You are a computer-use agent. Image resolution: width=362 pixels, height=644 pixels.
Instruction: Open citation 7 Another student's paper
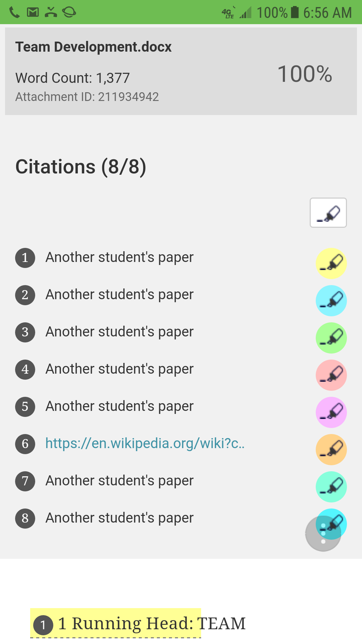tap(119, 481)
